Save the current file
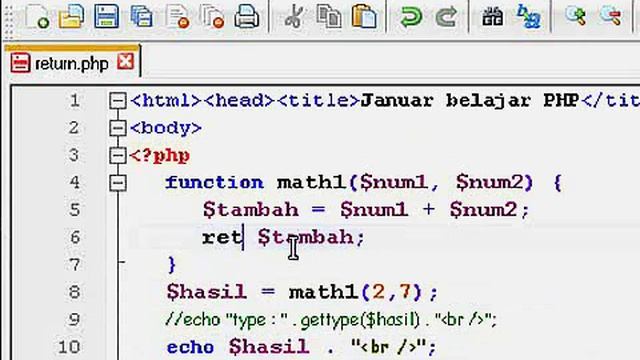Viewport: 640px width, 360px height. pos(106,16)
